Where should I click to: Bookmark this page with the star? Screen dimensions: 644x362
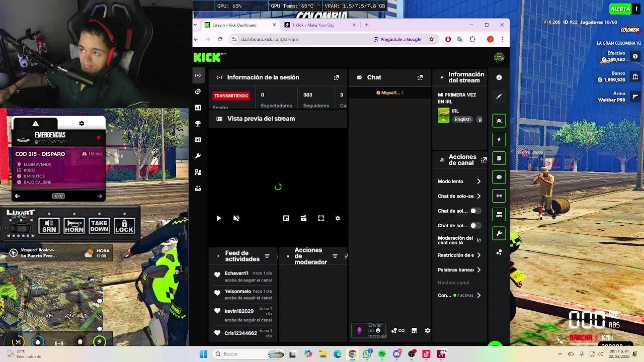431,39
